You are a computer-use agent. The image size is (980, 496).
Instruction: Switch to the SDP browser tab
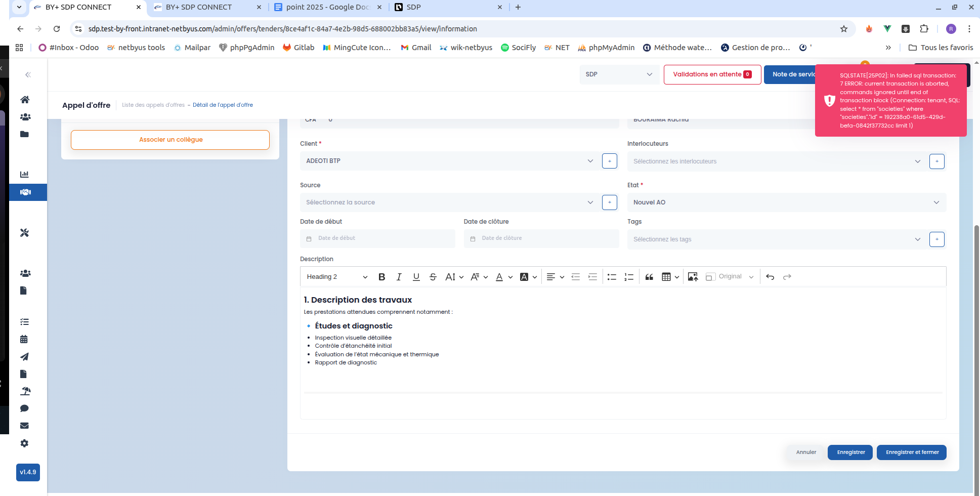(445, 7)
